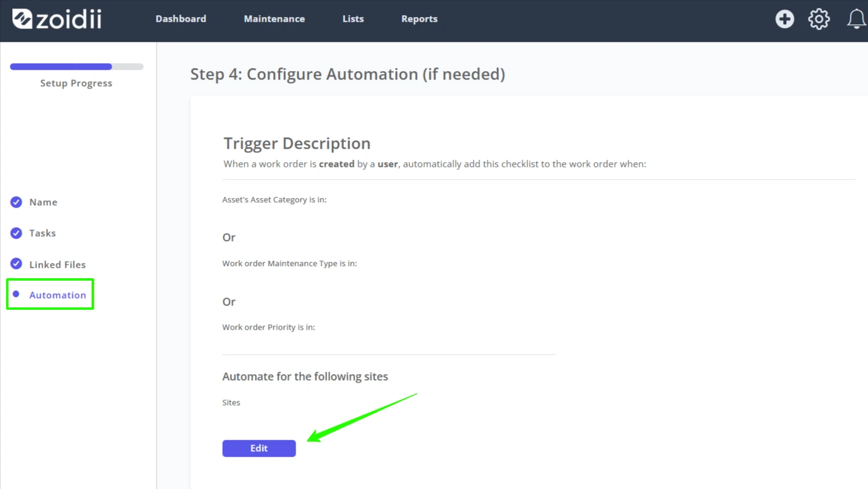
Task: Click the Name step checkmark icon
Action: pos(16,202)
